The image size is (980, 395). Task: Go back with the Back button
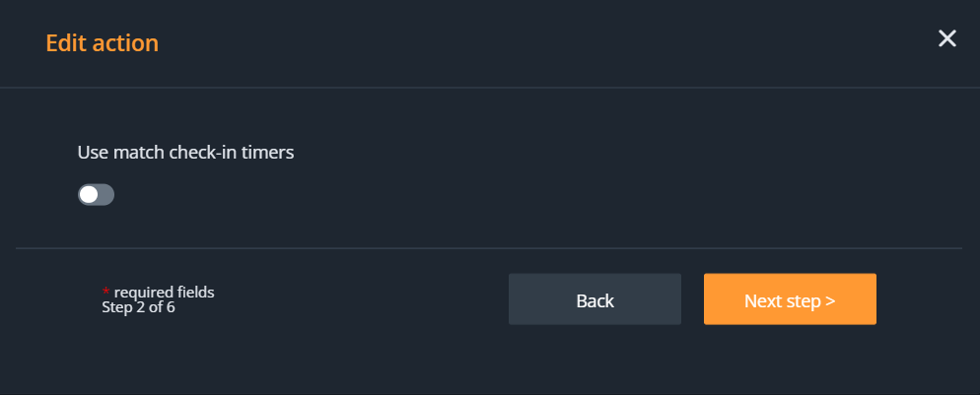pyautogui.click(x=595, y=299)
